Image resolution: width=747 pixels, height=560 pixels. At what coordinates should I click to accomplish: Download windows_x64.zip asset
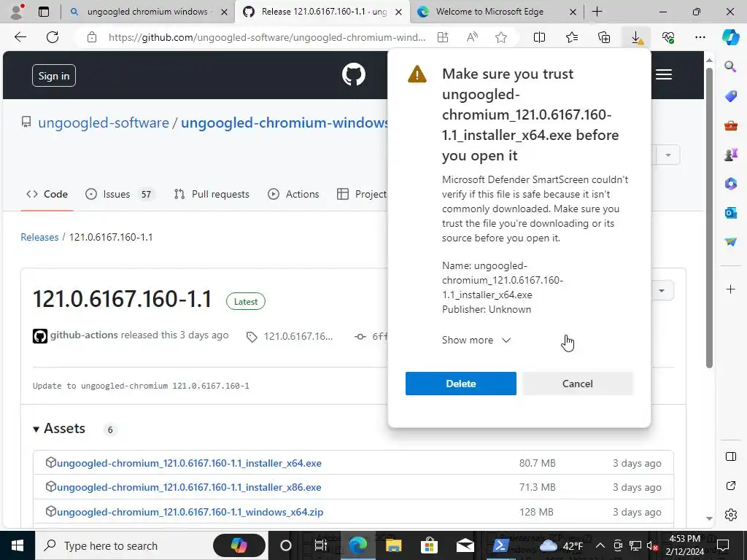[190, 512]
